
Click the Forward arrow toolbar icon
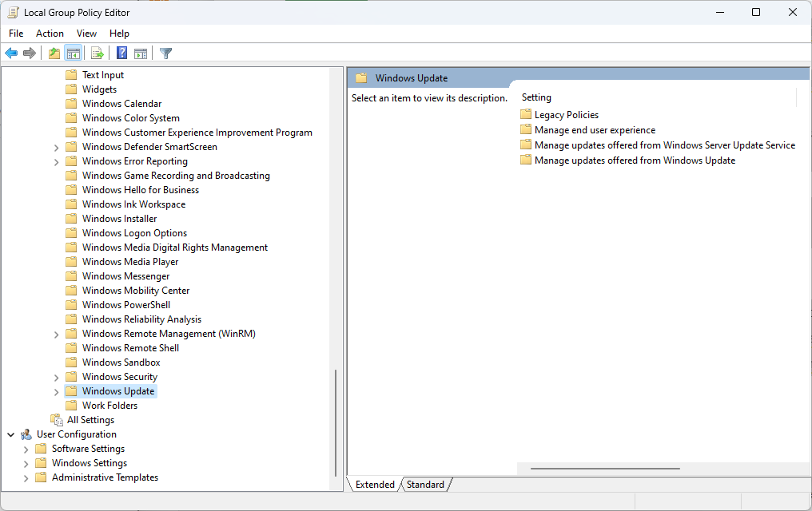[x=30, y=53]
